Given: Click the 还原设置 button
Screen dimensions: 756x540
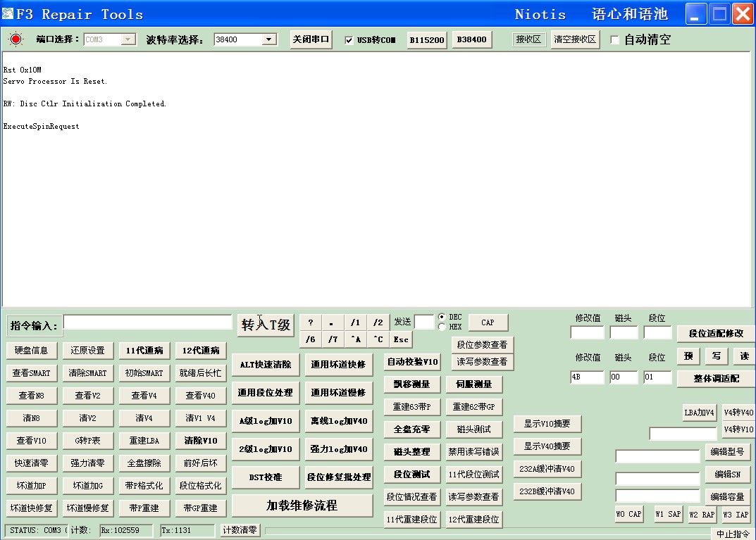Looking at the screenshot, I should click(x=88, y=350).
